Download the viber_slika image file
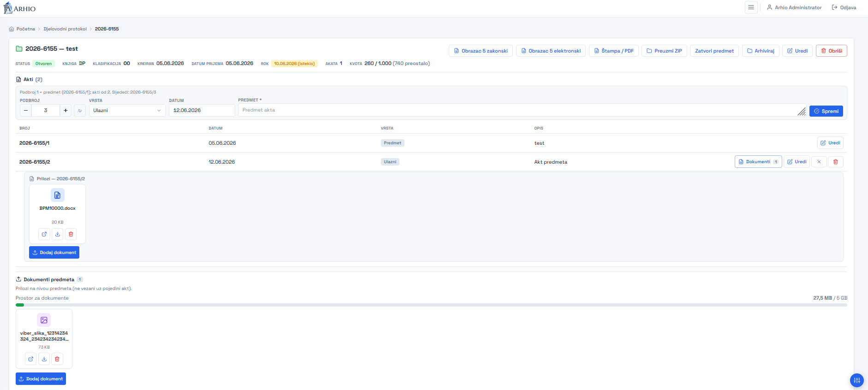 click(x=44, y=359)
